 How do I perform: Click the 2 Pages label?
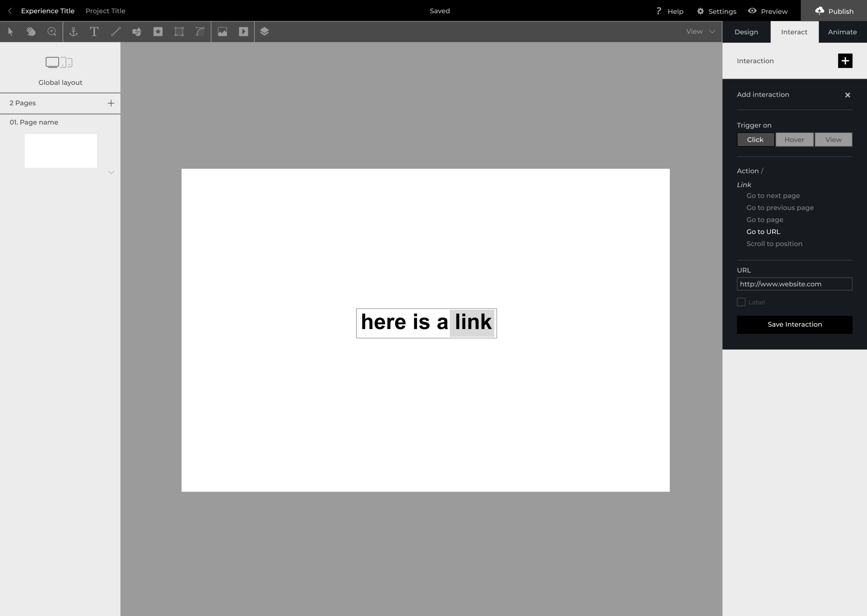[x=23, y=103]
